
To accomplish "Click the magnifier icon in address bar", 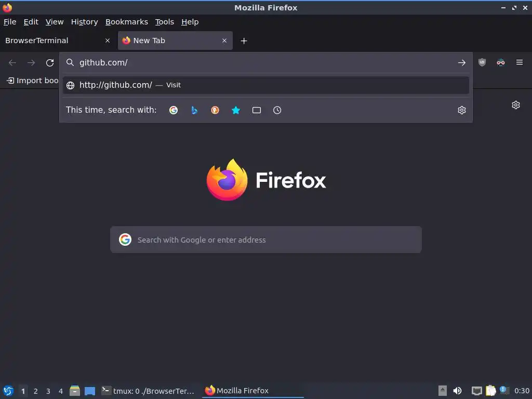I will point(70,62).
